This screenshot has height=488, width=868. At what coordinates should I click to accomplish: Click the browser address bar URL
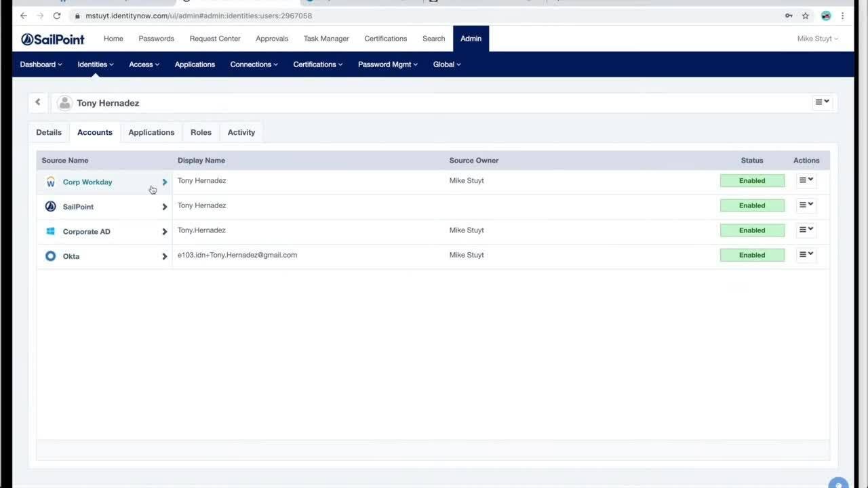point(199,16)
